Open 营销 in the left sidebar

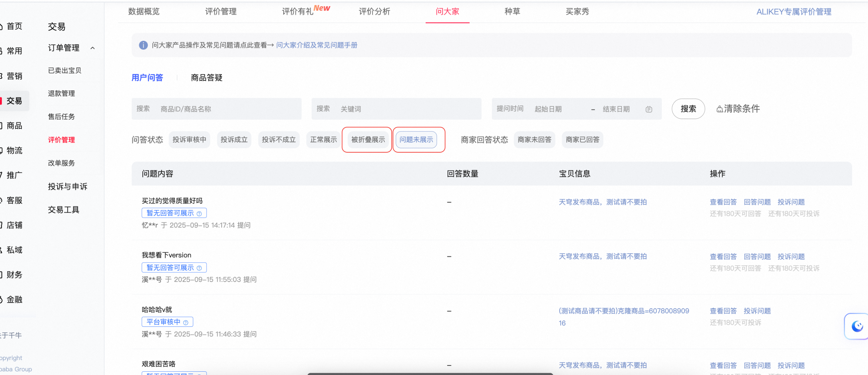click(x=14, y=76)
